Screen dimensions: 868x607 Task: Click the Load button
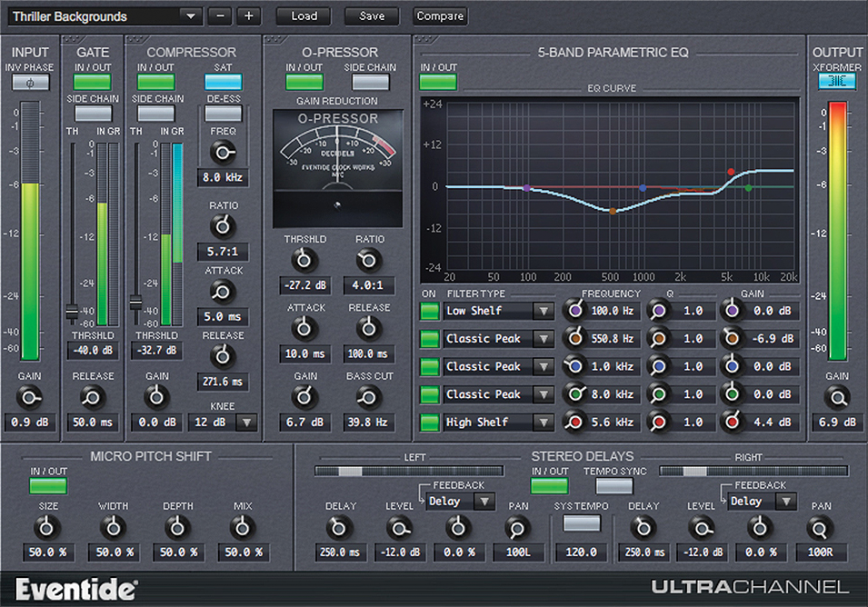[303, 15]
